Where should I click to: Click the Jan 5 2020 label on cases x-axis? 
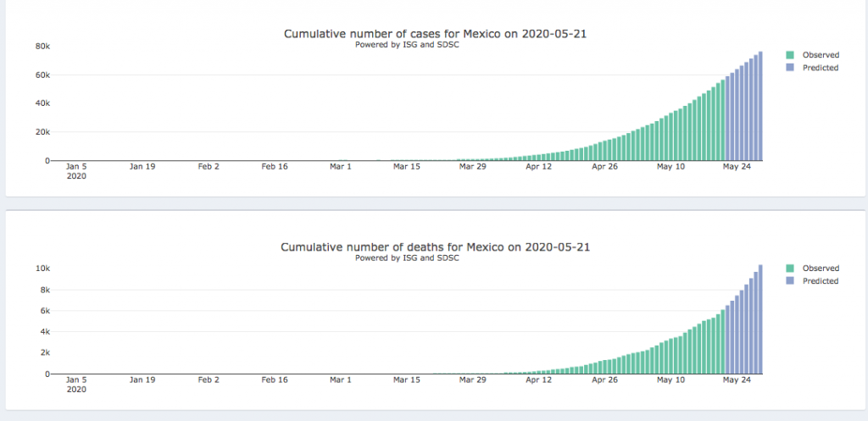[x=75, y=171]
